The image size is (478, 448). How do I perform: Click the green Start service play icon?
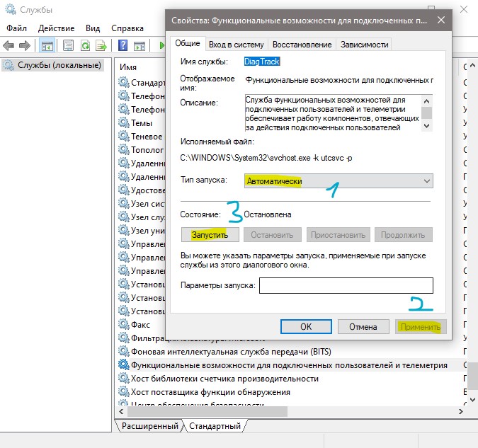coord(161,45)
